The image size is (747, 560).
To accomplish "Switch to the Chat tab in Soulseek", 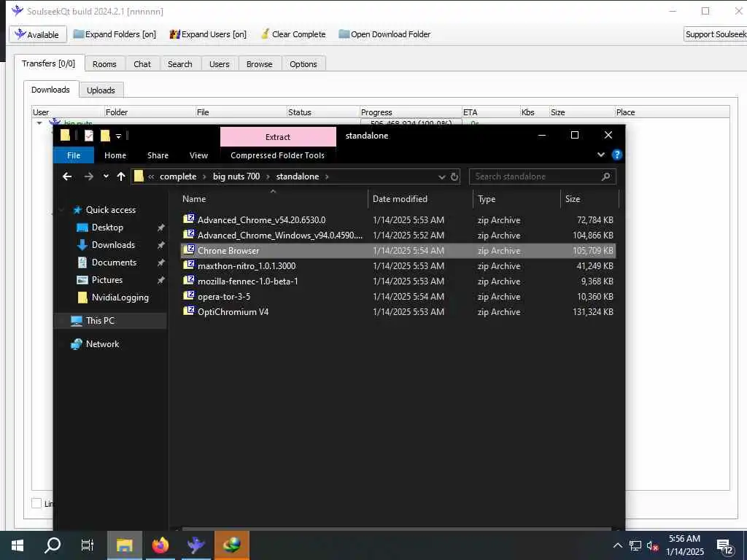I will [x=142, y=64].
